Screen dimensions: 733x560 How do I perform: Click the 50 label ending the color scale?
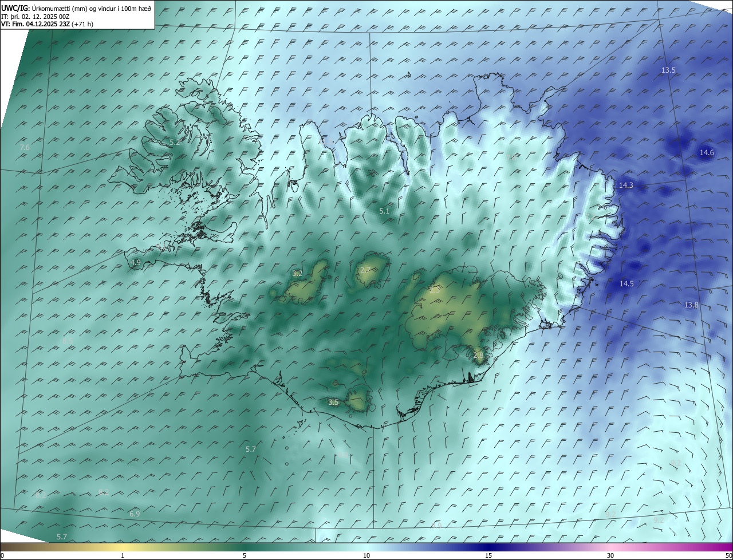[x=728, y=555]
